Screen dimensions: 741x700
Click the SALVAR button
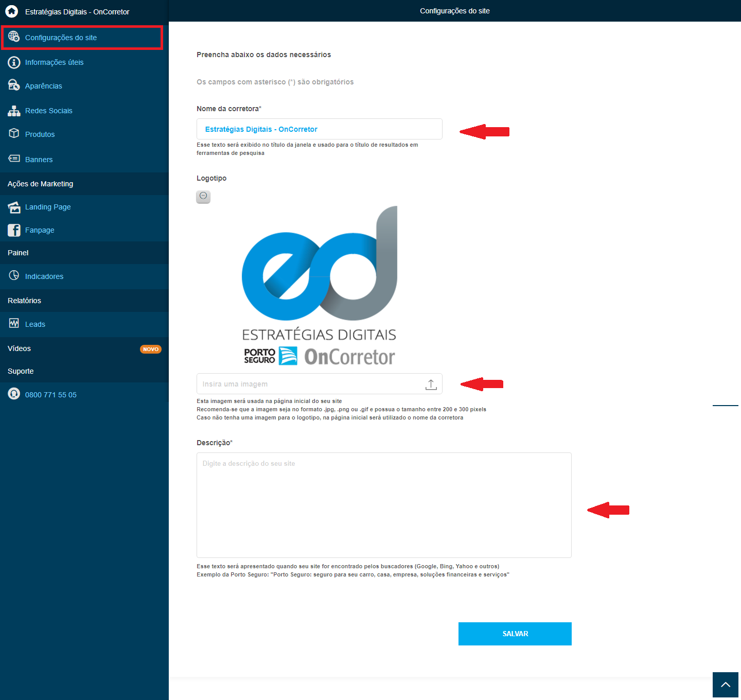pyautogui.click(x=515, y=634)
